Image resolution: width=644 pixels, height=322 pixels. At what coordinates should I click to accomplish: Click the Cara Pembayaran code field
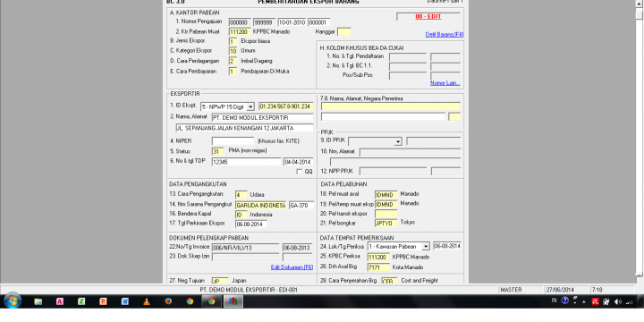tap(233, 72)
